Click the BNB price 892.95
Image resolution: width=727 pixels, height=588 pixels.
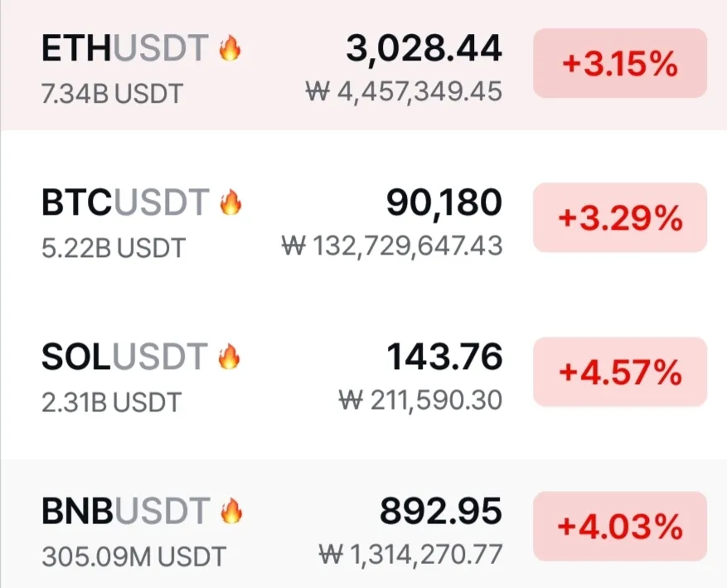click(441, 511)
